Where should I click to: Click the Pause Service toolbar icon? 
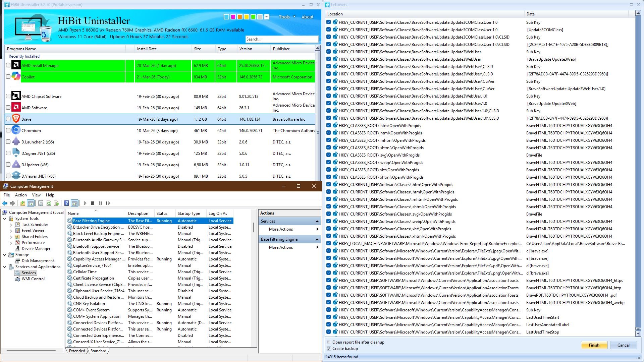[x=100, y=203]
